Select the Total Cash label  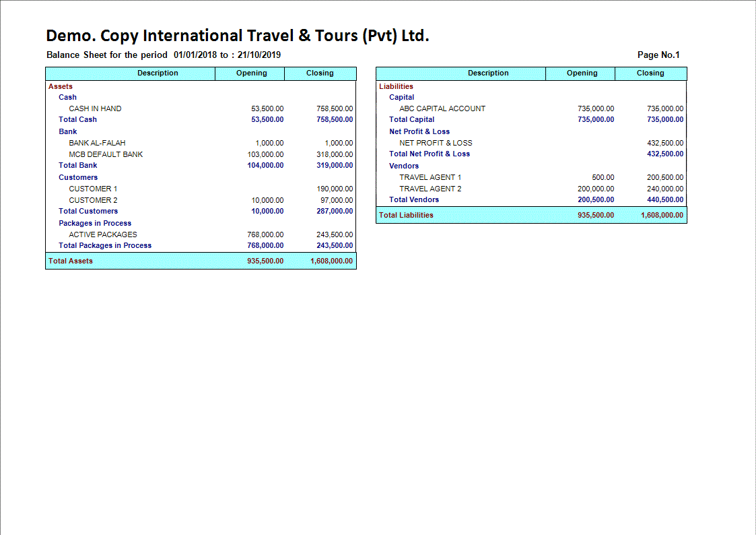point(77,119)
